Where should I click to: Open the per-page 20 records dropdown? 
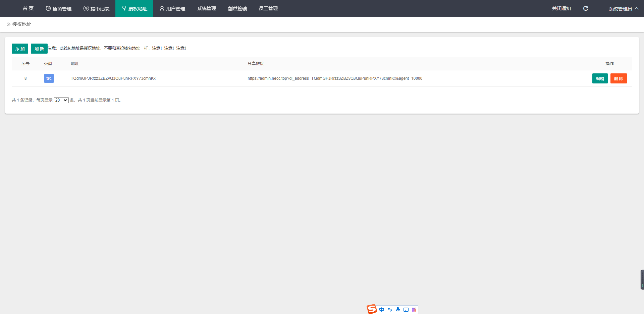[x=61, y=100]
